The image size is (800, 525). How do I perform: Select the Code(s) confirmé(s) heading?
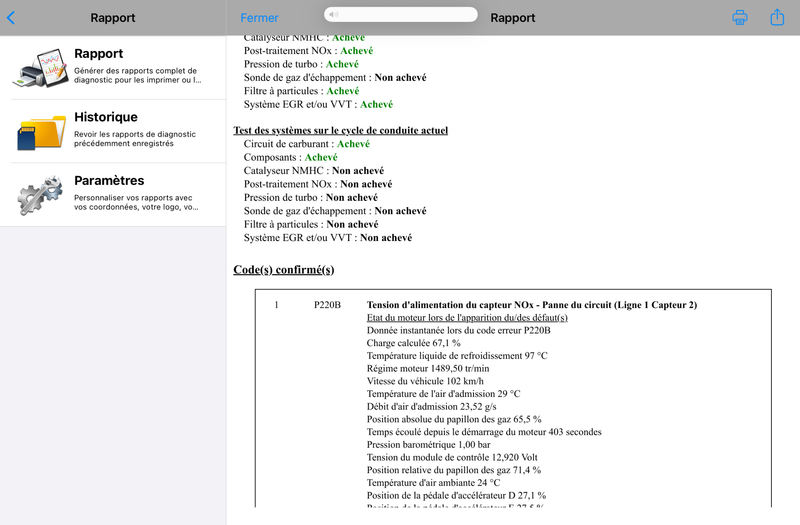(x=284, y=269)
